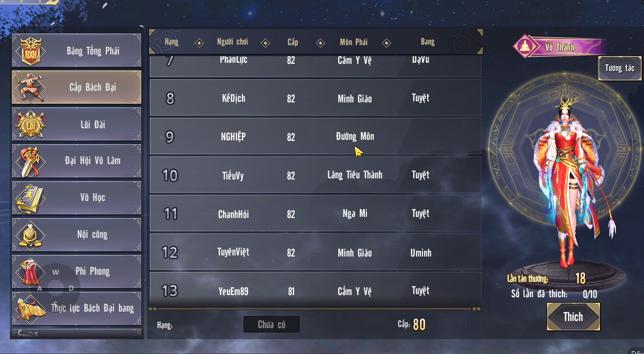Open the Lôi Đài badge icon
The height and width of the screenshot is (354, 644).
31,124
